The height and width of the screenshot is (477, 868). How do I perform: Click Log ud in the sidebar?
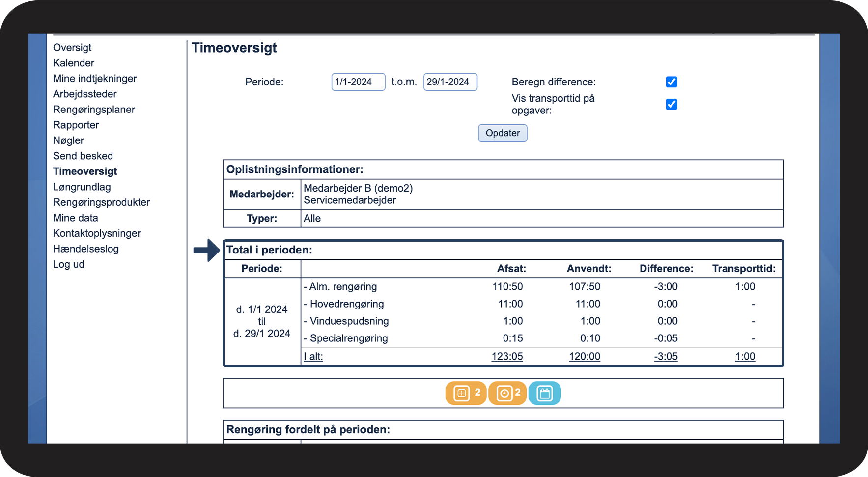click(x=69, y=264)
